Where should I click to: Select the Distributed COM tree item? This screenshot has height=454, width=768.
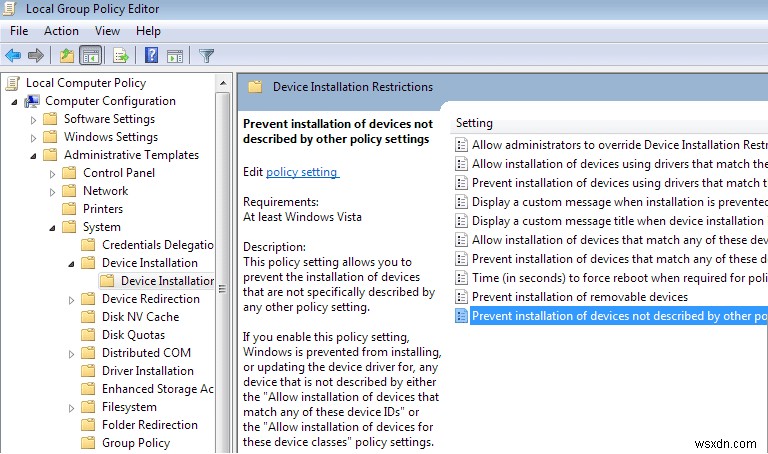[146, 353]
